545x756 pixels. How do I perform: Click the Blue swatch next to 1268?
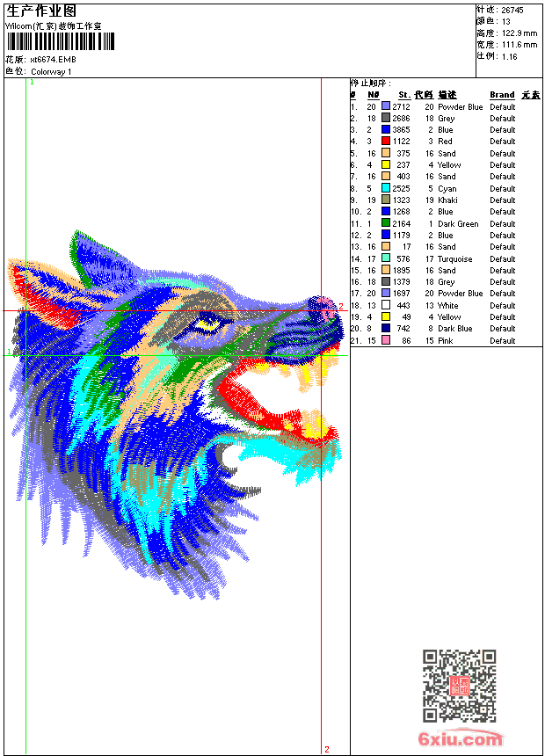(x=386, y=211)
